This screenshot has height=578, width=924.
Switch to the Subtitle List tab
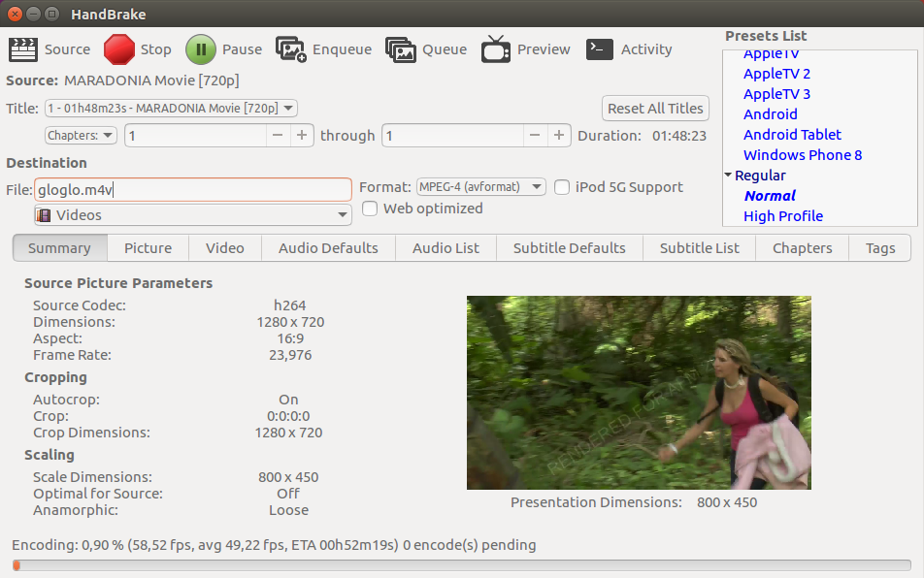(700, 248)
